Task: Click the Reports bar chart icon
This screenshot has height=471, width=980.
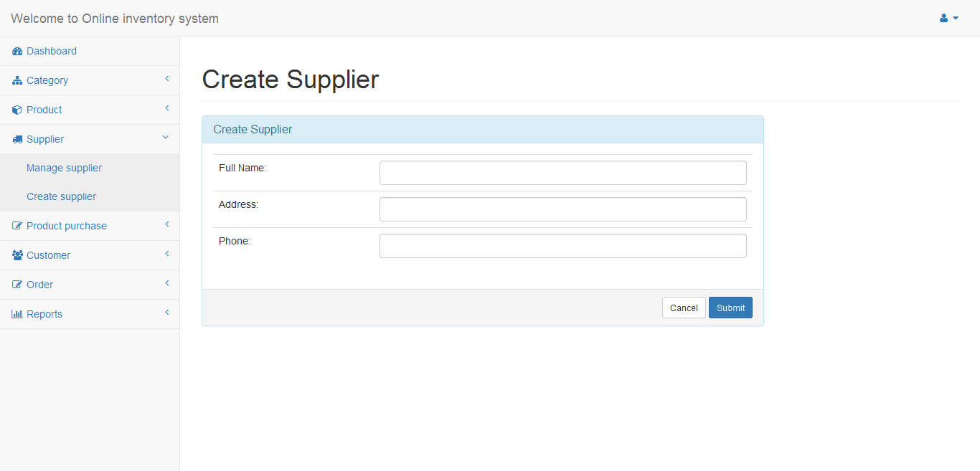Action: (17, 314)
